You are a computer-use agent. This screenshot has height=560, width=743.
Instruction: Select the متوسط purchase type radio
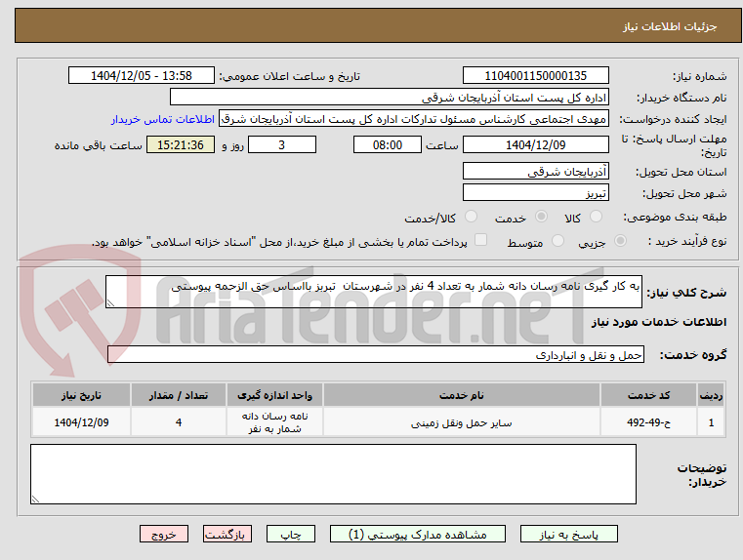pos(558,241)
